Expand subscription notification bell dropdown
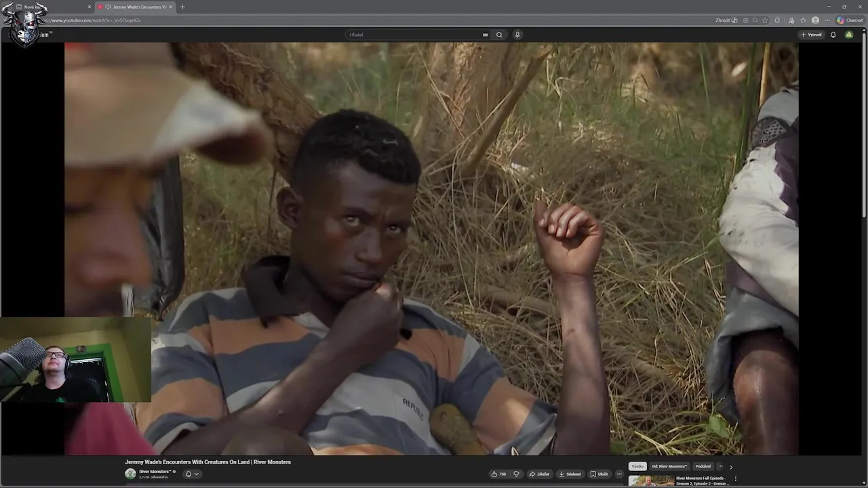The image size is (868, 488). [192, 474]
